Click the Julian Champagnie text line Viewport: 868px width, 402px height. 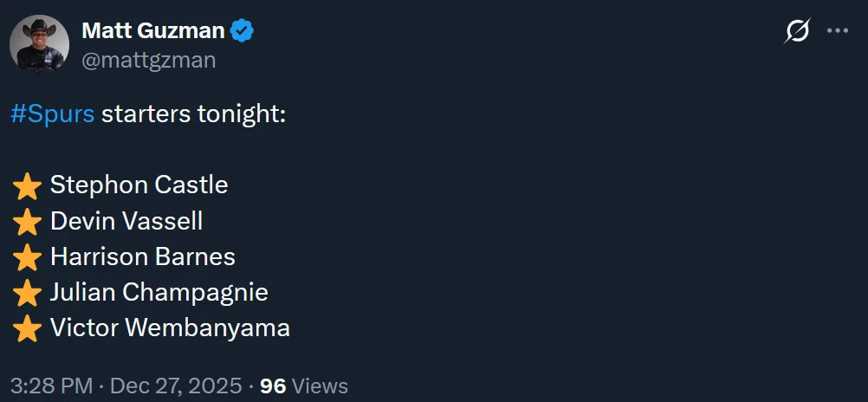pos(159,292)
